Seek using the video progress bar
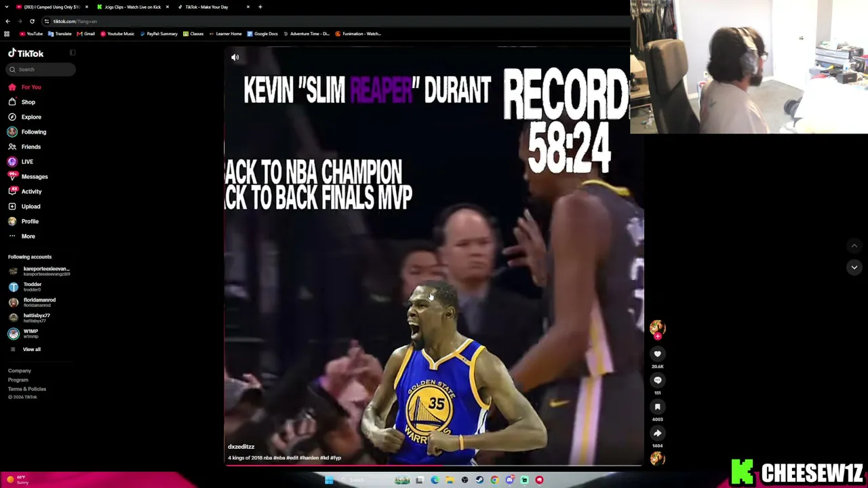The width and height of the screenshot is (868, 488). [434, 465]
